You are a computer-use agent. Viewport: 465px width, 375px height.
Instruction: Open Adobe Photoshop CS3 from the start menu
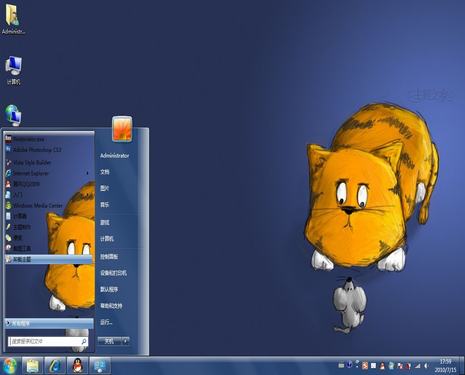tap(33, 150)
